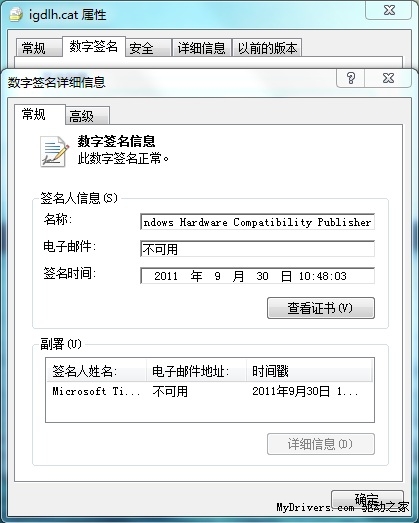Open the 常规 tab of properties window
This screenshot has width=419, height=523.
[39, 48]
